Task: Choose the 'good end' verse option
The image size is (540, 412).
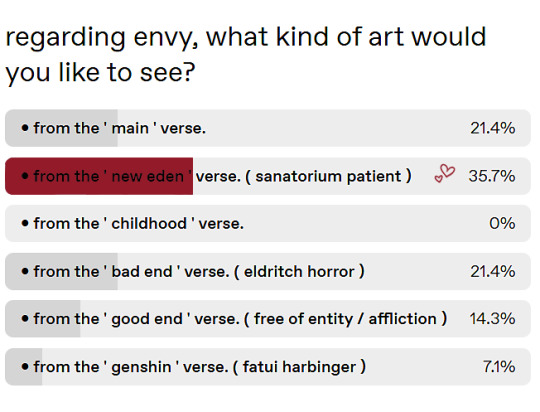Action: [x=268, y=319]
